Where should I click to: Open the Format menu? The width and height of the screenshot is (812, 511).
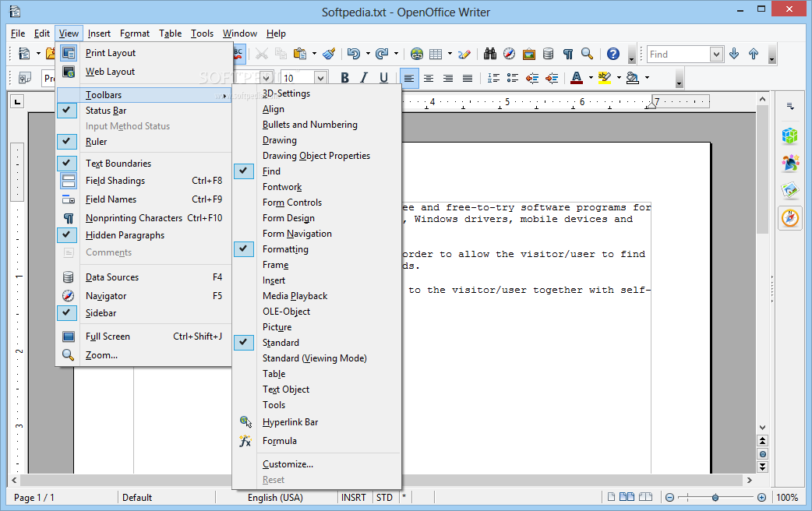coord(135,33)
